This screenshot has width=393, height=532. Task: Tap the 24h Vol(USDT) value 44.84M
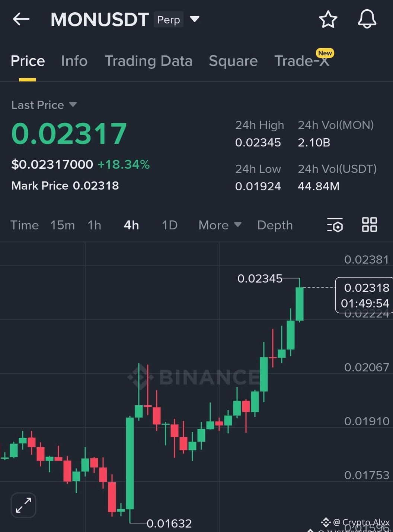click(319, 186)
